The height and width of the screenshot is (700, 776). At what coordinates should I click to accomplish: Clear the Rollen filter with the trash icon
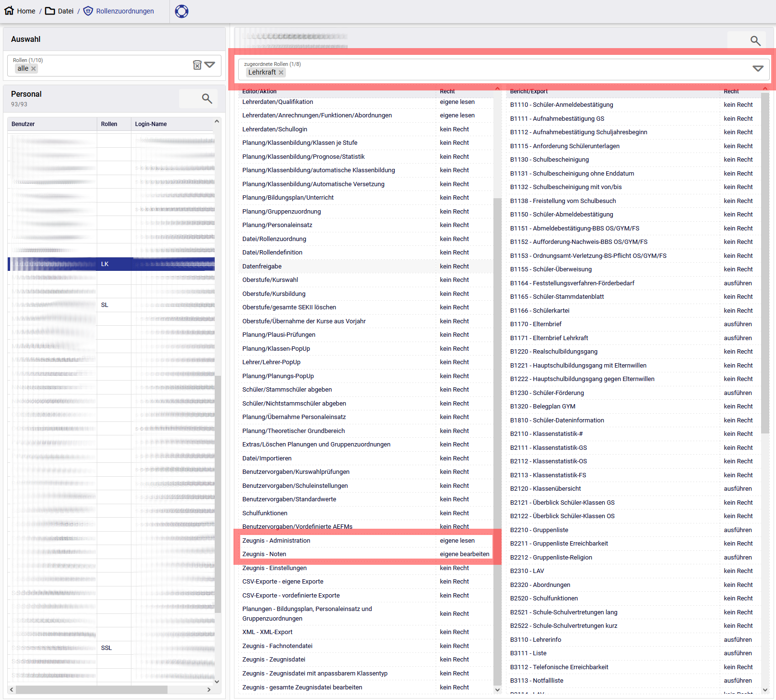(197, 65)
